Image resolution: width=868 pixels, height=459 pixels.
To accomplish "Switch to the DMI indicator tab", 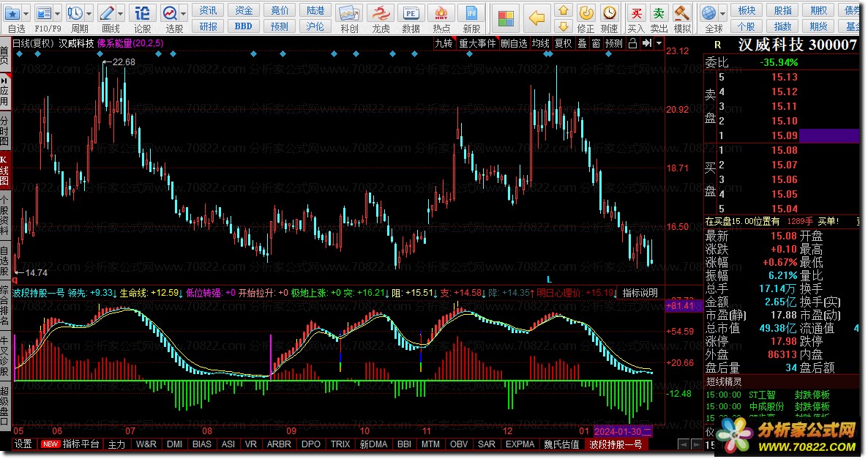I will point(174,444).
